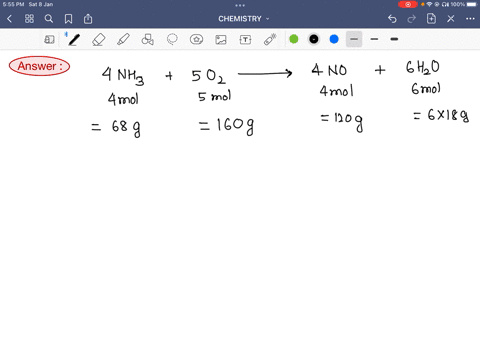480x360 pixels.
Task: Close the editing toolbar with the X
Action: point(451,19)
